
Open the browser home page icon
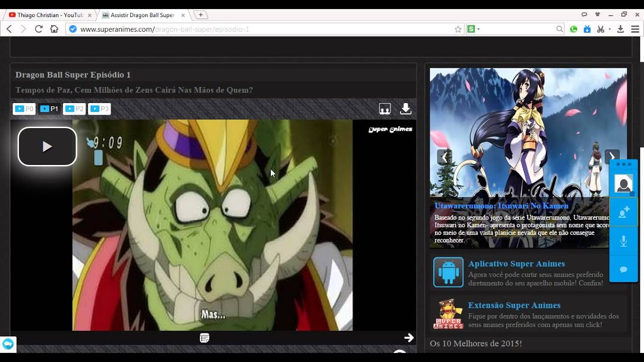54,29
